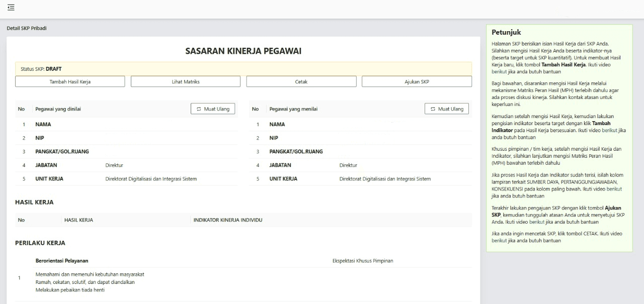Click the 'Ekspektasi Khusus Pimpinan' text

[362, 260]
